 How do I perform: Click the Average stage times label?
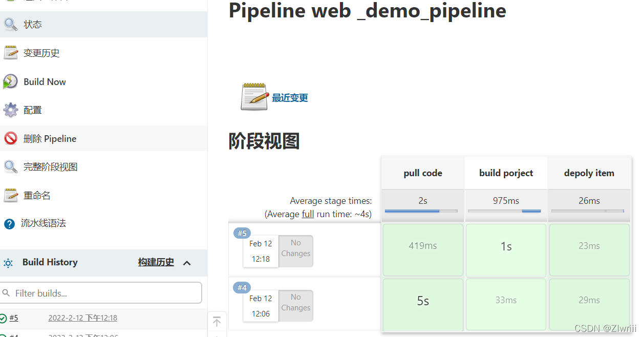pos(331,201)
